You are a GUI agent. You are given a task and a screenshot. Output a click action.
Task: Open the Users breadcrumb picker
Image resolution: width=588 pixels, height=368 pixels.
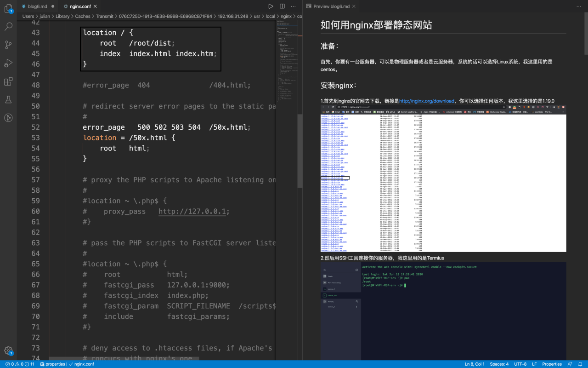[28, 16]
